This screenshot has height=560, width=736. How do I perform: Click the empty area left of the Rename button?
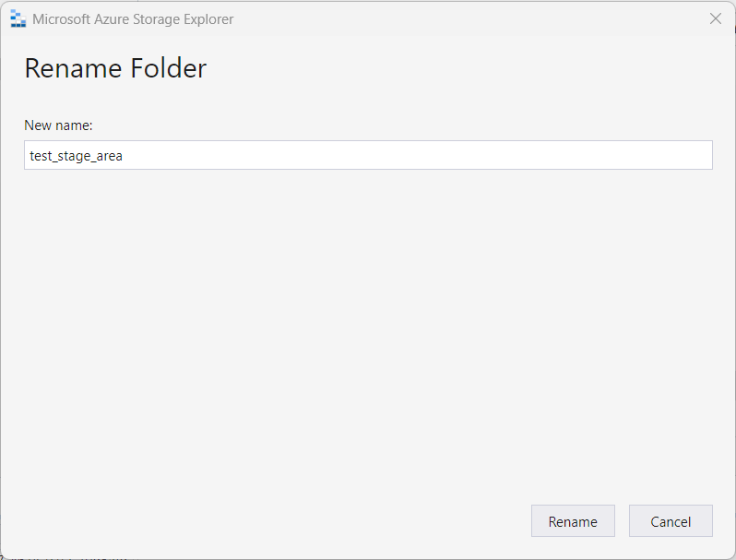tap(277, 521)
